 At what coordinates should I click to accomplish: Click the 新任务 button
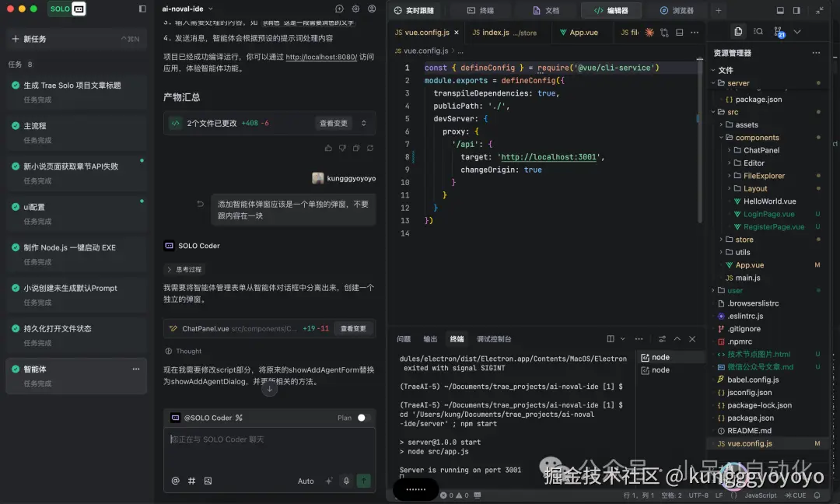(x=76, y=39)
